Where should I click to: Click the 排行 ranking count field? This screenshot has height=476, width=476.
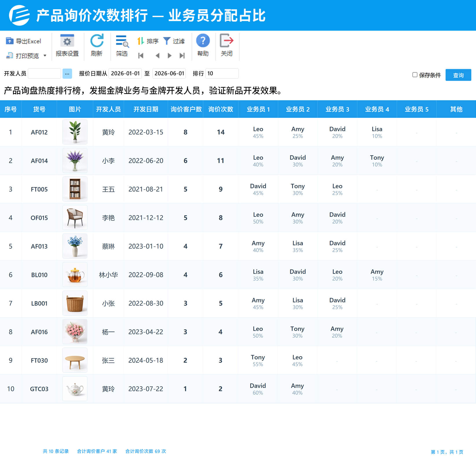222,73
